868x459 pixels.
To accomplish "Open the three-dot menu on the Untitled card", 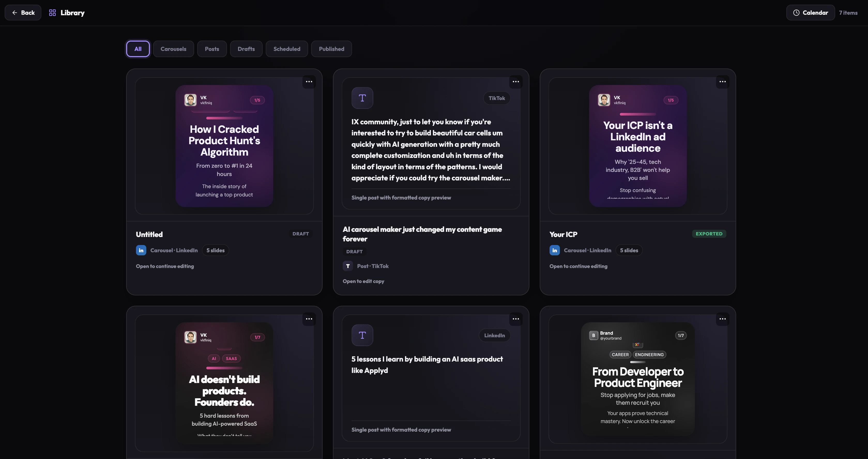I will click(309, 82).
